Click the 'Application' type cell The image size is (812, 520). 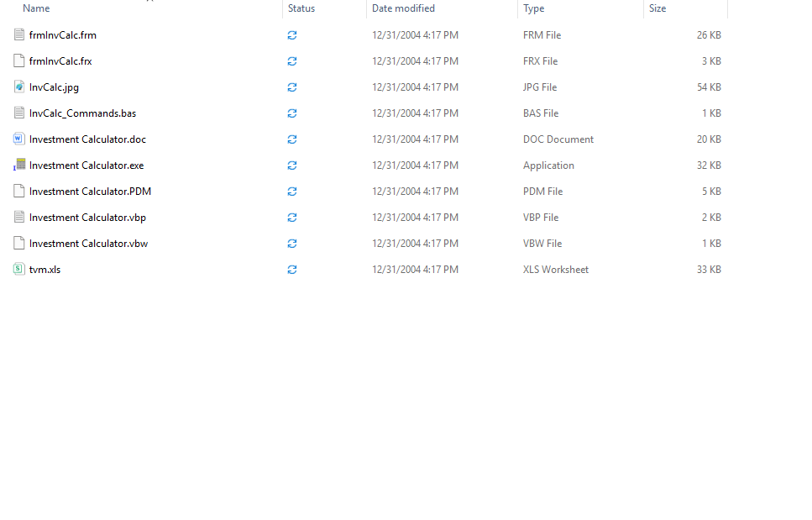(548, 165)
